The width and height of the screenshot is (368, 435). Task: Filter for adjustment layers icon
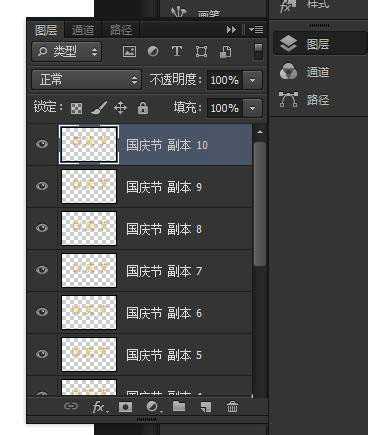coord(153,52)
